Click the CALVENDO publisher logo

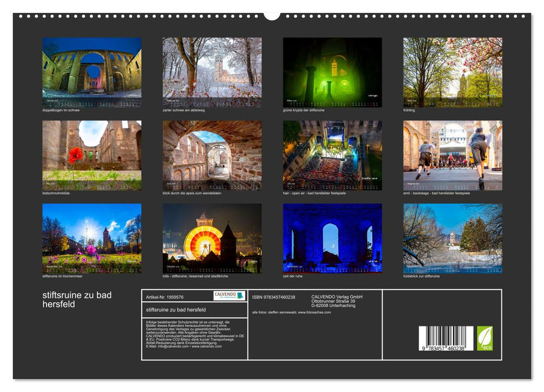pyautogui.click(x=230, y=295)
